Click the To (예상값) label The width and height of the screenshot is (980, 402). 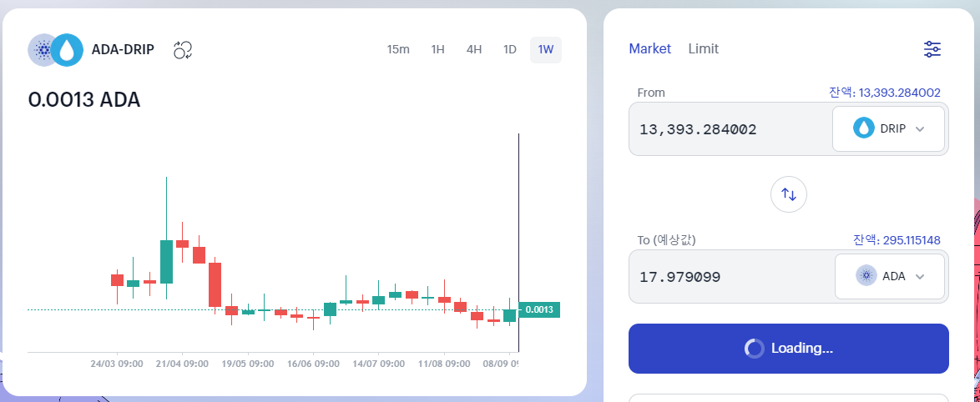pos(667,239)
